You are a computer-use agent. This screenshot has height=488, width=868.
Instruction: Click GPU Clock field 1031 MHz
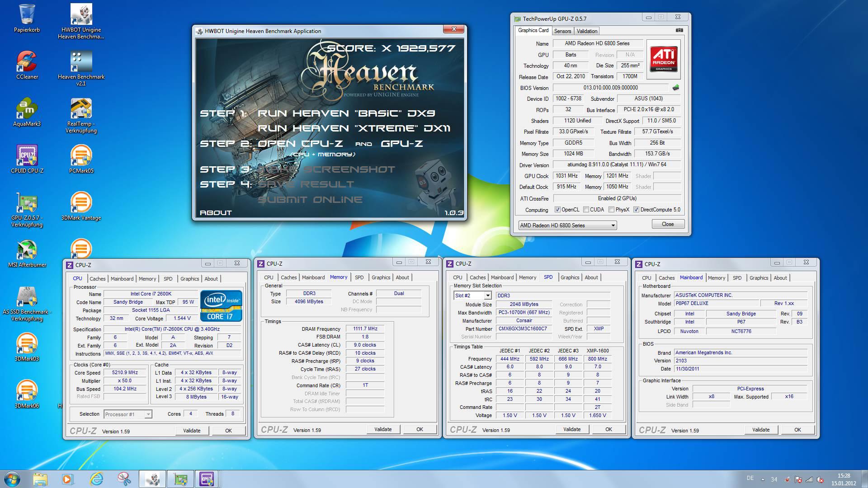(566, 176)
